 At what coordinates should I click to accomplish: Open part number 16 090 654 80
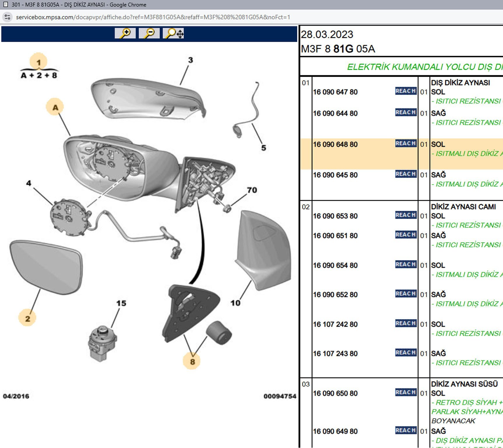coord(335,265)
